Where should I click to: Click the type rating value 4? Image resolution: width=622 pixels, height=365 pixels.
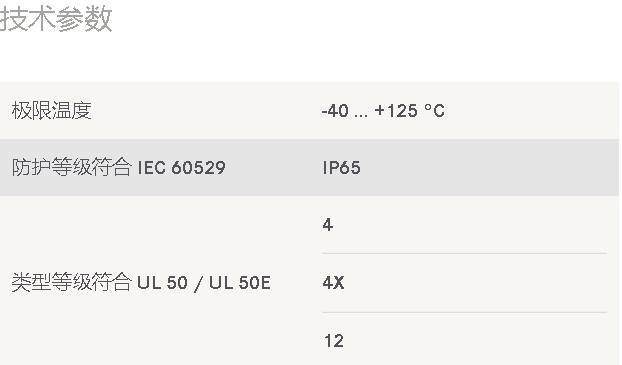click(328, 225)
